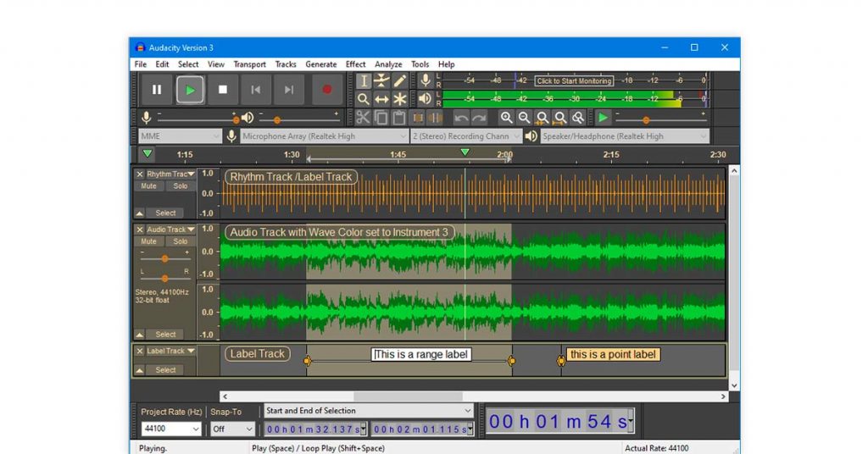
Task: Solo the Audio Track
Action: [x=181, y=241]
